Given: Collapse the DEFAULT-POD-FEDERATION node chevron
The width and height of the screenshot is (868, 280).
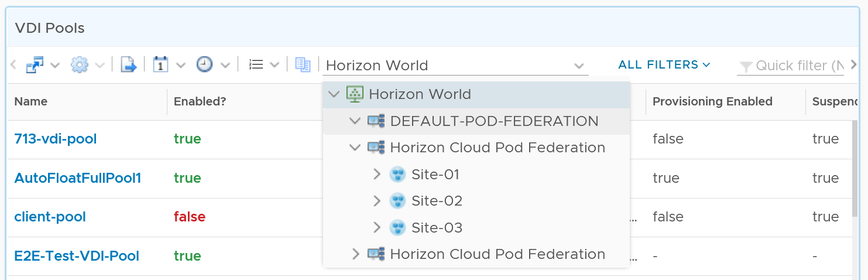Looking at the screenshot, I should click(355, 121).
